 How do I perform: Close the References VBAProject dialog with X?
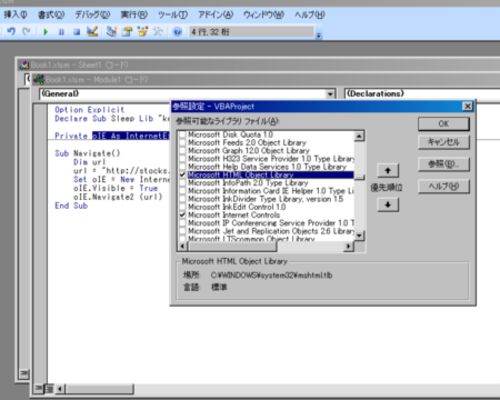point(468,106)
